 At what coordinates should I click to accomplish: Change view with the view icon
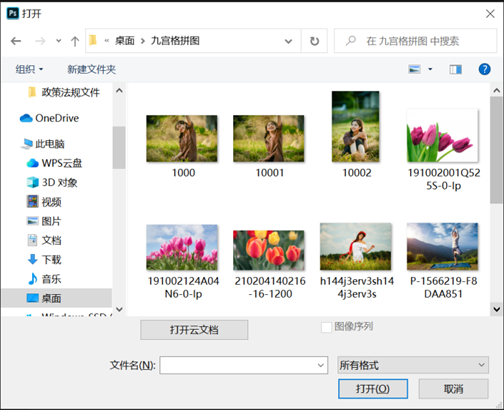tap(414, 69)
